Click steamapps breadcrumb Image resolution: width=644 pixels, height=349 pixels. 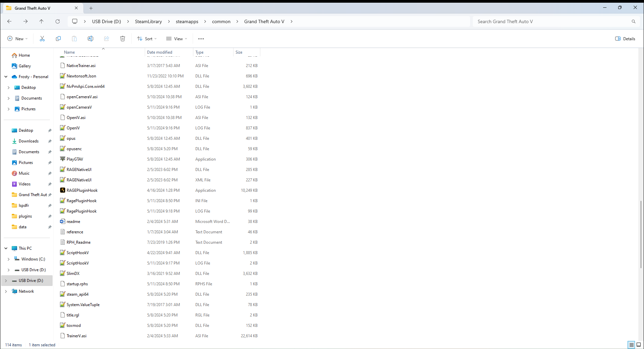pyautogui.click(x=187, y=21)
